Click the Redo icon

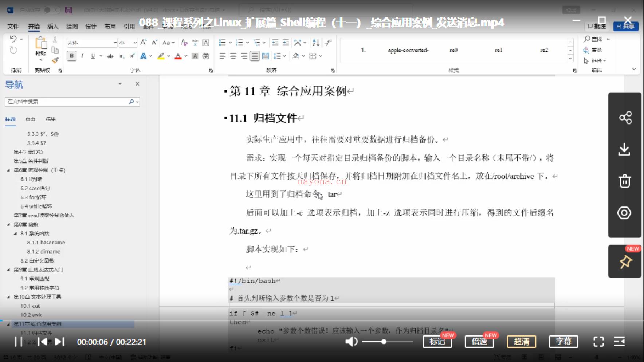(x=13, y=50)
